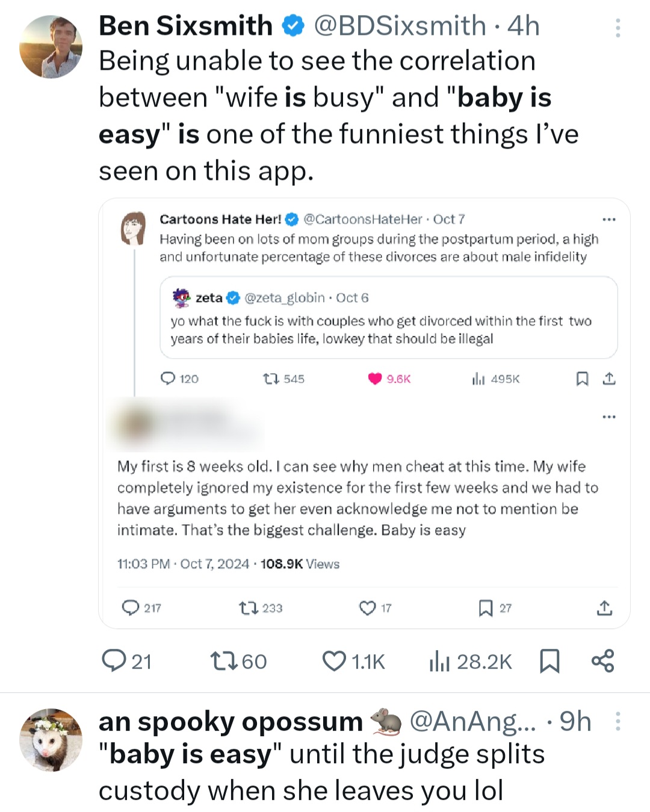Screen dimensions: 650x812
Task: Like Ben Sixsmith's tweet
Action: [x=335, y=661]
